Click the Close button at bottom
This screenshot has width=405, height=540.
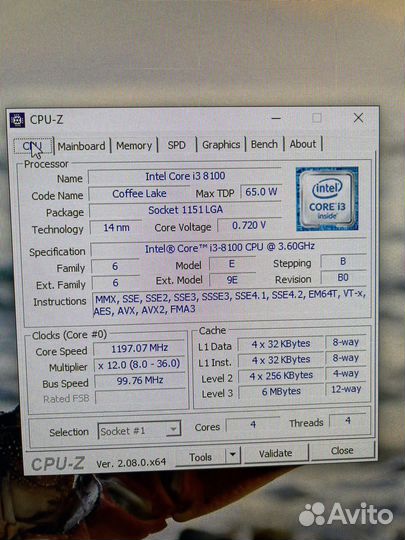342,450
